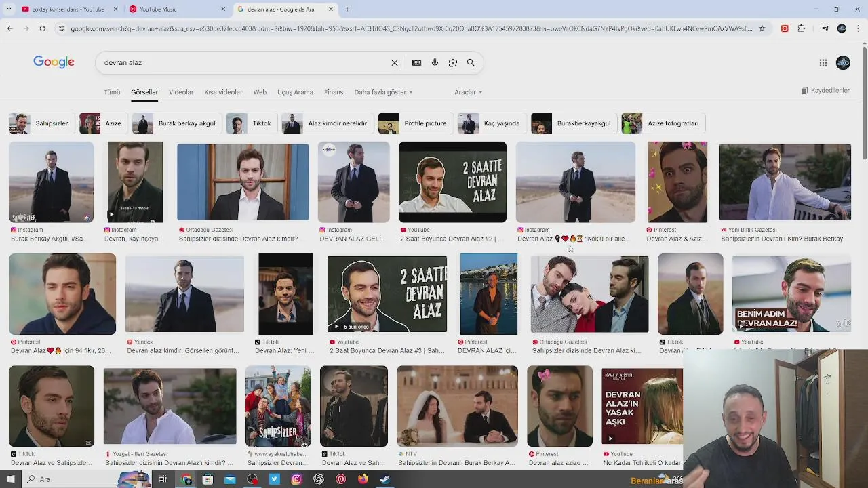This screenshot has width=868, height=488.
Task: Open Steam from the taskbar
Action: point(384,479)
